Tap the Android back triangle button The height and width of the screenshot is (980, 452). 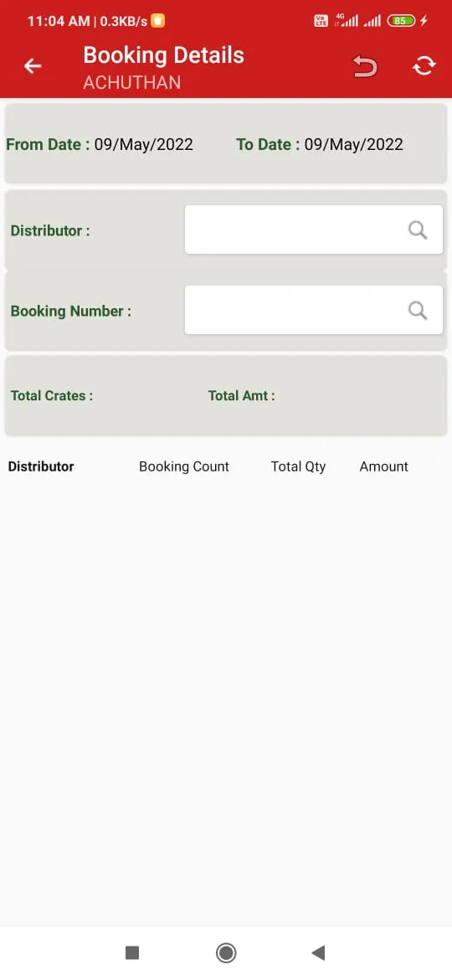point(318,952)
